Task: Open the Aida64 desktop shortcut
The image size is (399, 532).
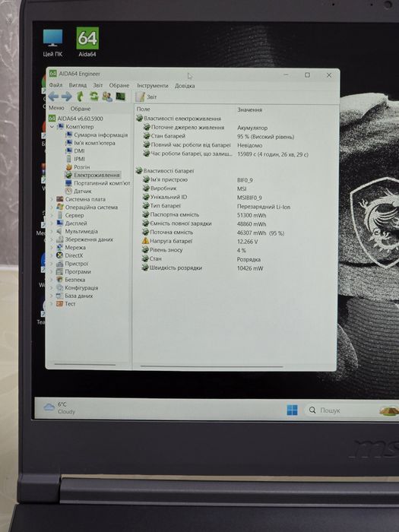Action: (x=87, y=42)
